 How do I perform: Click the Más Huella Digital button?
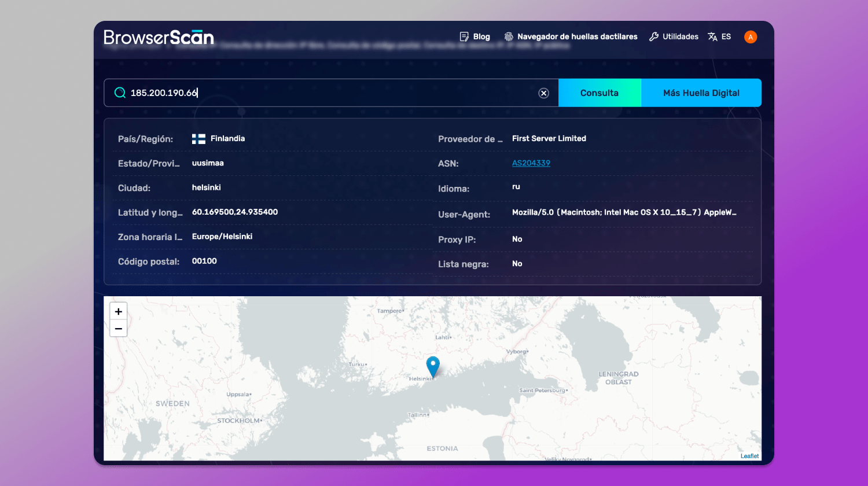[701, 93]
